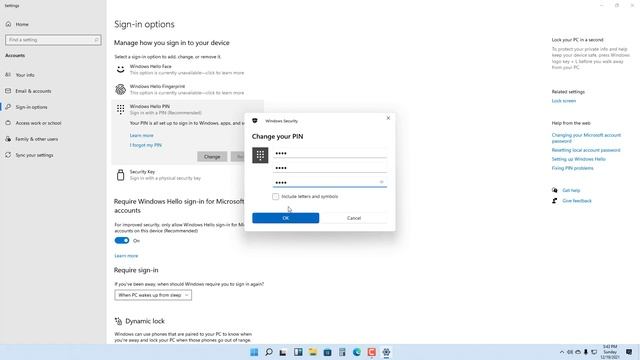
Task: Open Calculator app from taskbar
Action: (342, 352)
